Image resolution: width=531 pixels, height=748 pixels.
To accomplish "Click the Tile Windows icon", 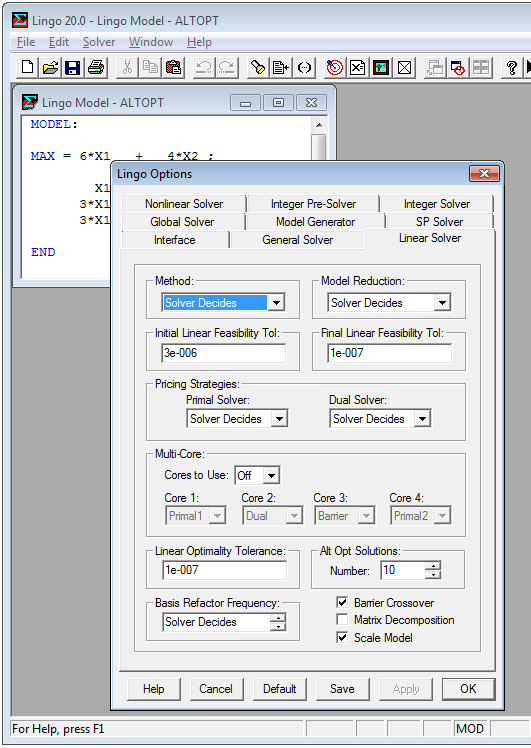I will pos(480,67).
